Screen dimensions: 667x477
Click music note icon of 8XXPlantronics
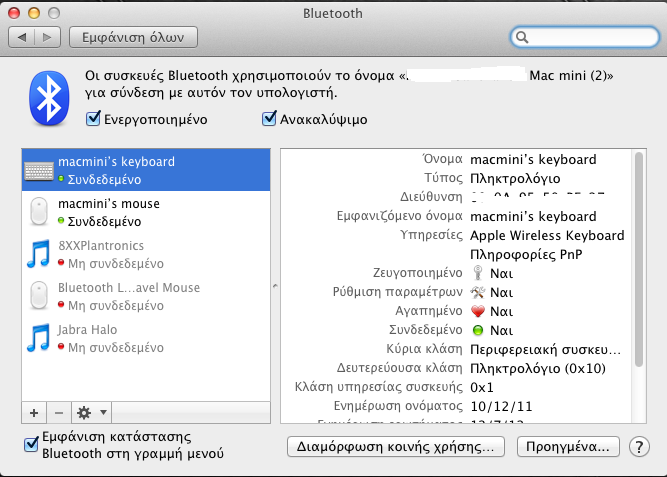coord(39,254)
